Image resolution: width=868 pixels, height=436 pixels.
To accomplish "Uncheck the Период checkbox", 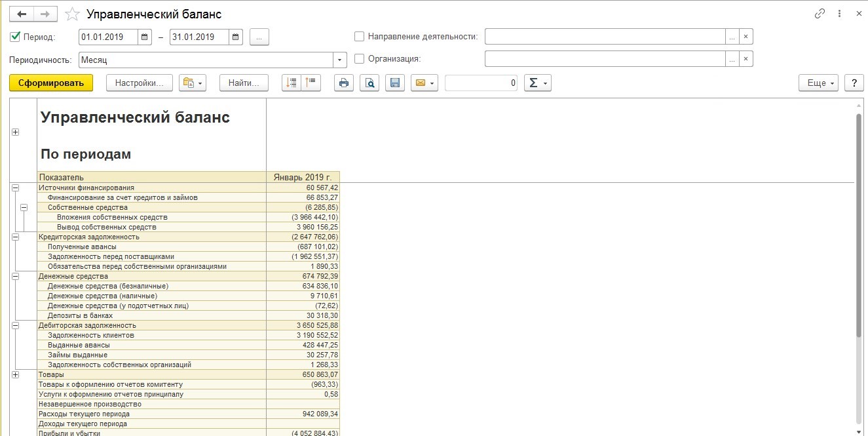I will pos(16,37).
